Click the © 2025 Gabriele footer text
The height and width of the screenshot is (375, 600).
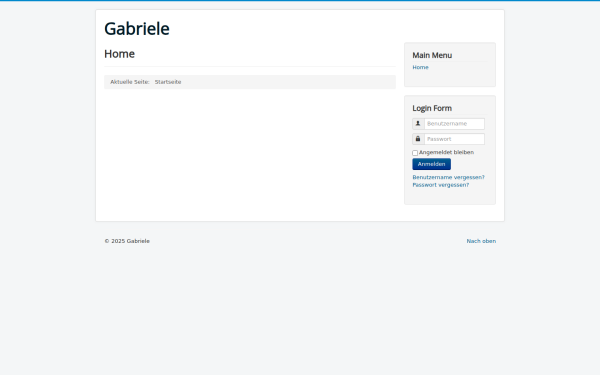[x=127, y=241]
